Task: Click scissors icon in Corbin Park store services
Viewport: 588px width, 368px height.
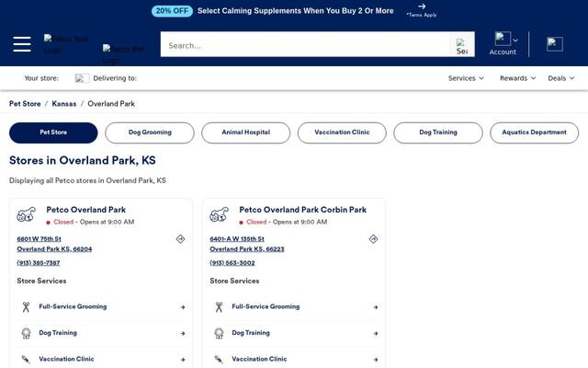Action: [x=219, y=306]
